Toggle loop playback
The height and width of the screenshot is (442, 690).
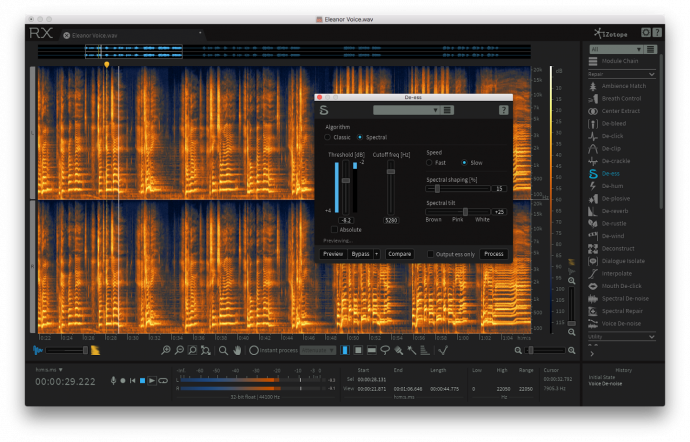[163, 381]
